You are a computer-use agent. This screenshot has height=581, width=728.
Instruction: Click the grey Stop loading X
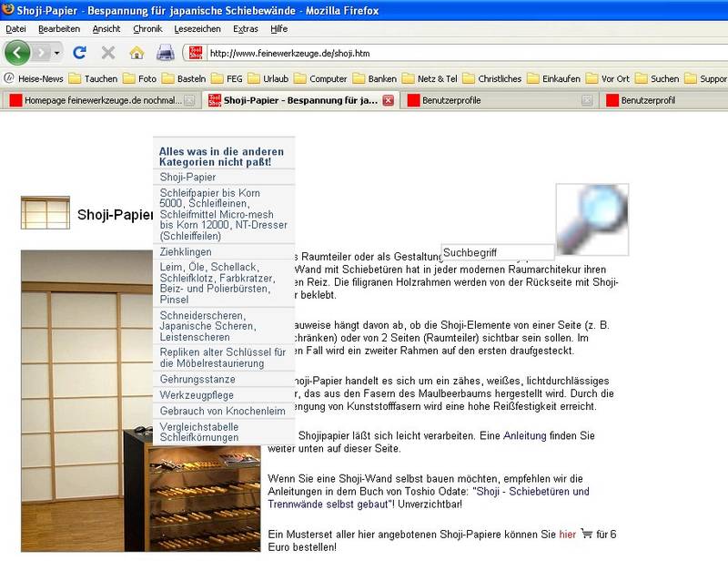[x=107, y=53]
